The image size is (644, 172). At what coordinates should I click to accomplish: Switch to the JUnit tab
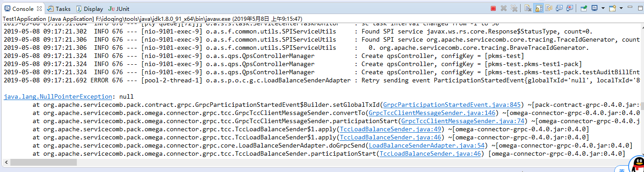[x=118, y=9]
